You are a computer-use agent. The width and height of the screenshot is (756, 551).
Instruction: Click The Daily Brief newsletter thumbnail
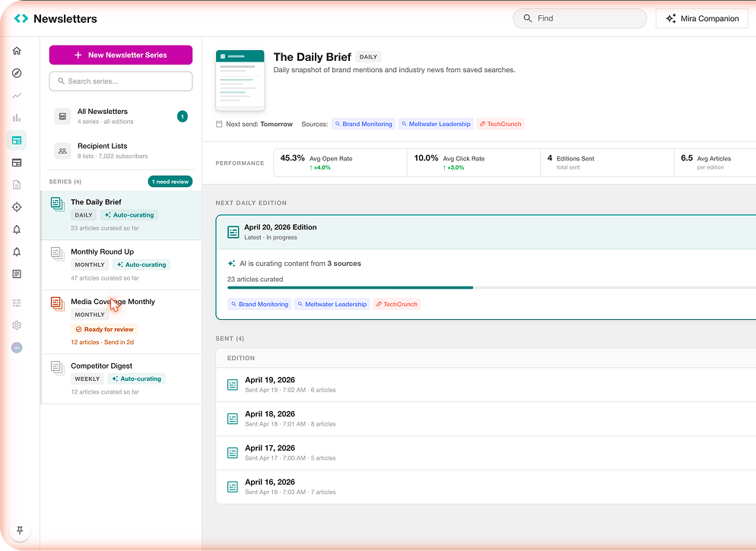point(240,80)
